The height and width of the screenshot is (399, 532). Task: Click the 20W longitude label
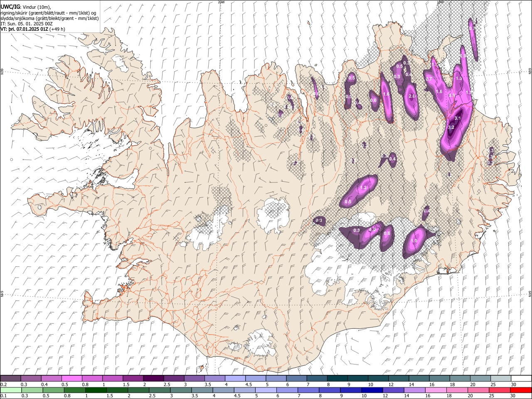(221, 2)
